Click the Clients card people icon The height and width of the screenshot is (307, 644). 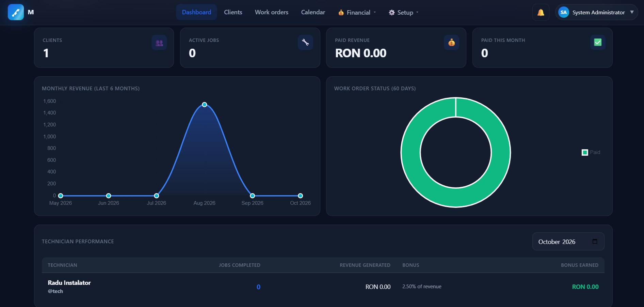coord(159,43)
